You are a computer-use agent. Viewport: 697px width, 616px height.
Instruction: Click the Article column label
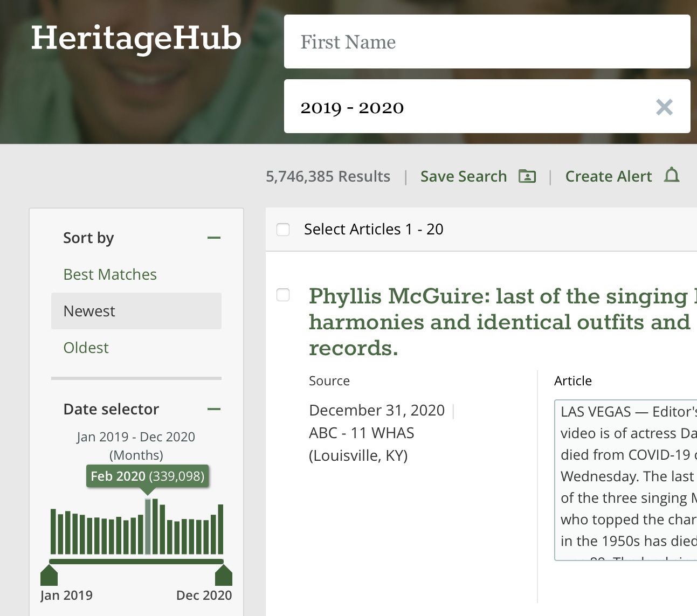point(573,381)
